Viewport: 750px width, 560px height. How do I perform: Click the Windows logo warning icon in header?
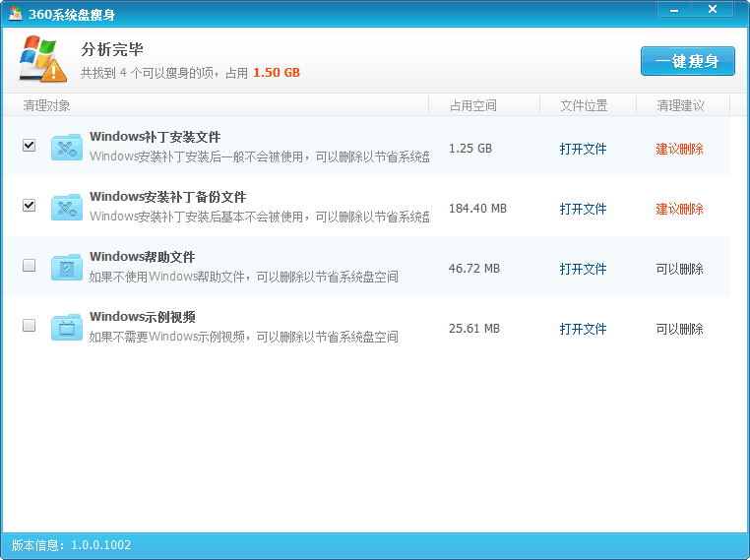43,60
